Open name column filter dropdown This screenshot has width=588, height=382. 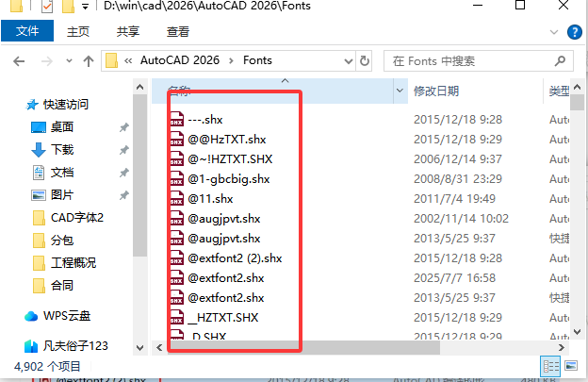point(400,91)
